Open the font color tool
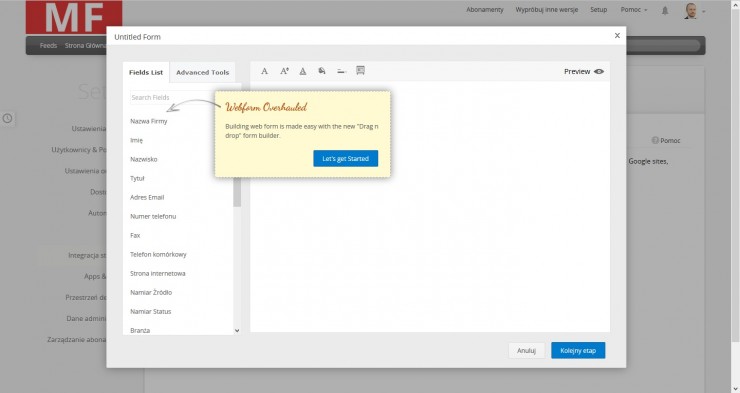This screenshot has width=740, height=393. (x=303, y=71)
